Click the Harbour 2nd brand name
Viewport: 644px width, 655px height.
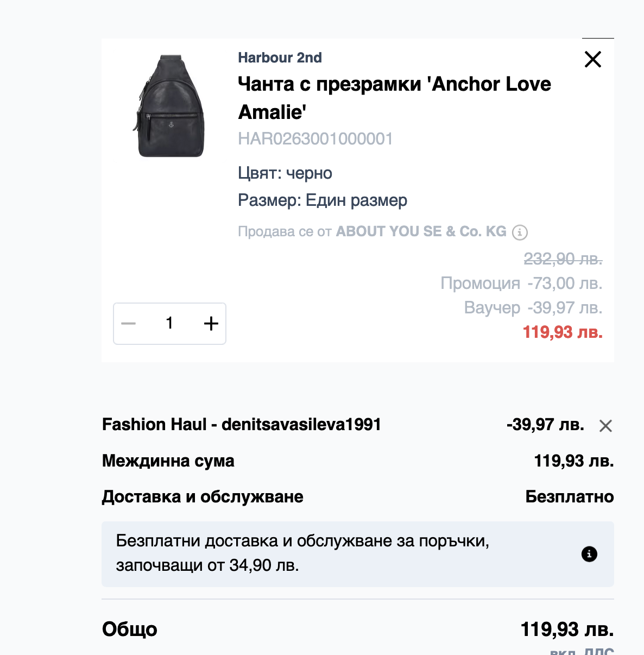[280, 58]
